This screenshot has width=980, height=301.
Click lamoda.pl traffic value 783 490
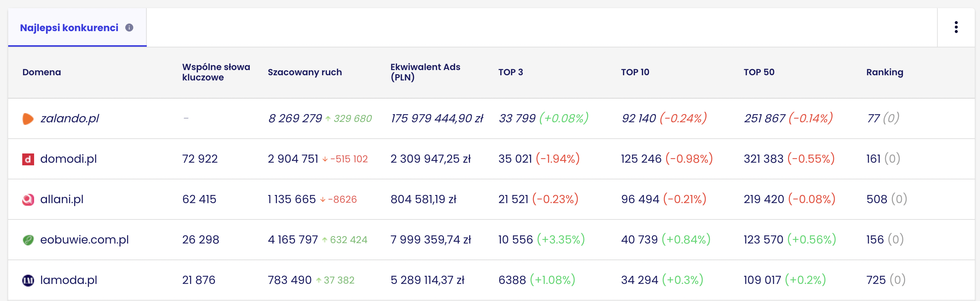coord(289,280)
